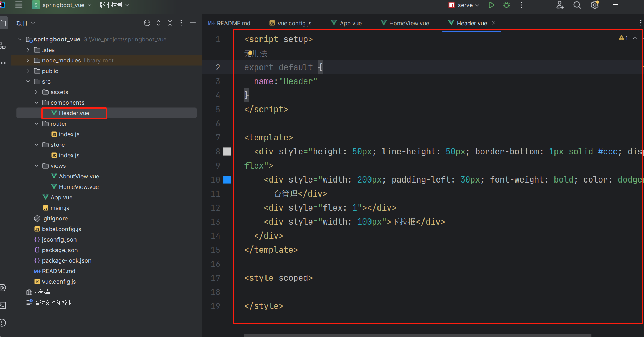644x337 pixels.
Task: Hide the project tool window
Action: pos(193,23)
